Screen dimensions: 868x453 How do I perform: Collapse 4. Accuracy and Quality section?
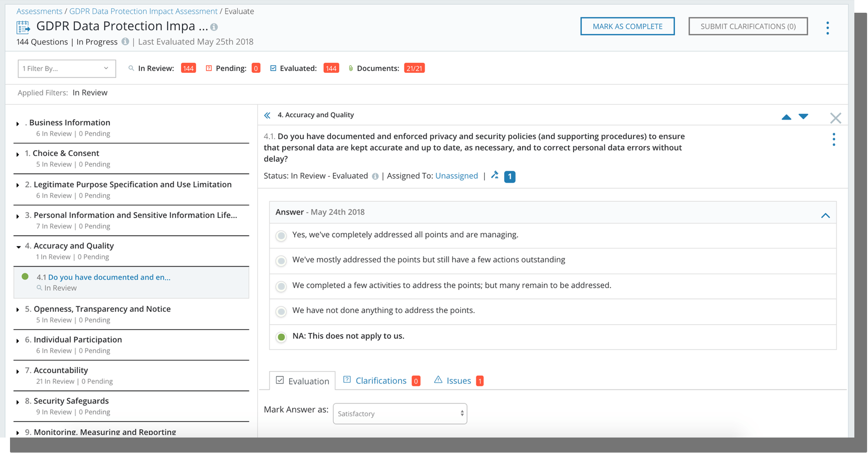pyautogui.click(x=18, y=247)
